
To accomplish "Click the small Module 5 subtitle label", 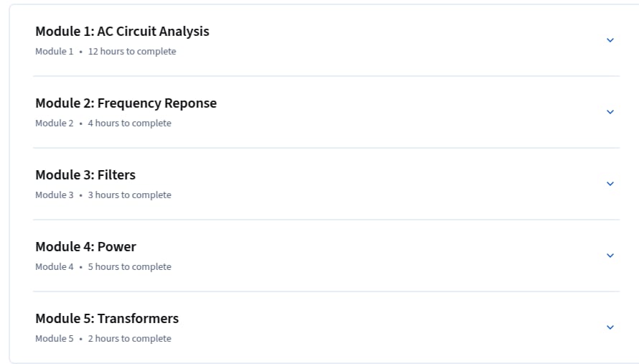I will coord(54,338).
